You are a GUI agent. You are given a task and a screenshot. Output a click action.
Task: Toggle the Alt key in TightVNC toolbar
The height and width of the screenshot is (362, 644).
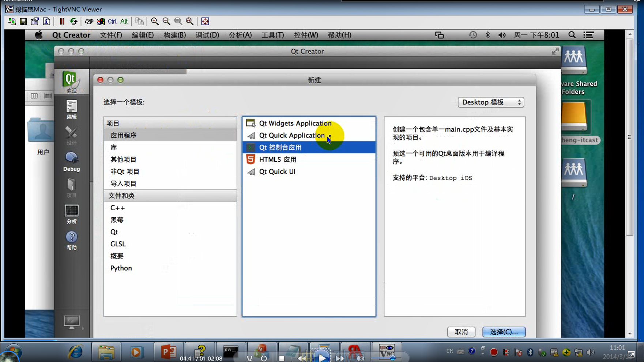pyautogui.click(x=124, y=22)
